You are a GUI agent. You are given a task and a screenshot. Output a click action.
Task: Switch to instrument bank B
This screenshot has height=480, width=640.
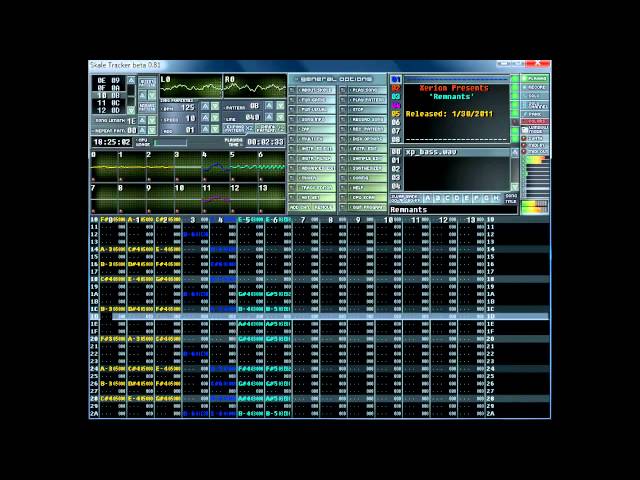point(438,198)
